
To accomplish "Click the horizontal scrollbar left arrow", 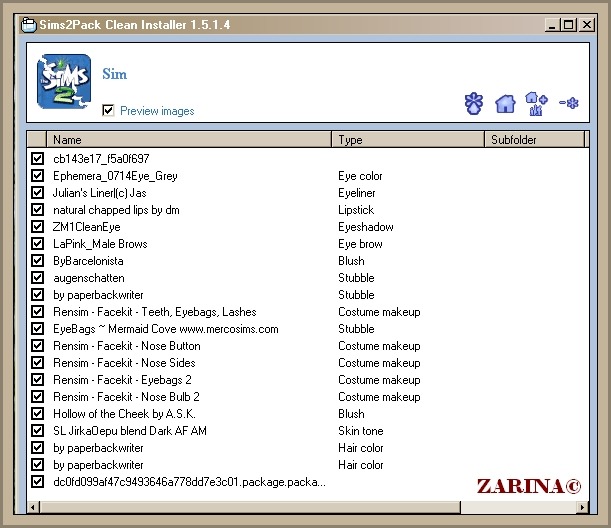I will (x=33, y=507).
